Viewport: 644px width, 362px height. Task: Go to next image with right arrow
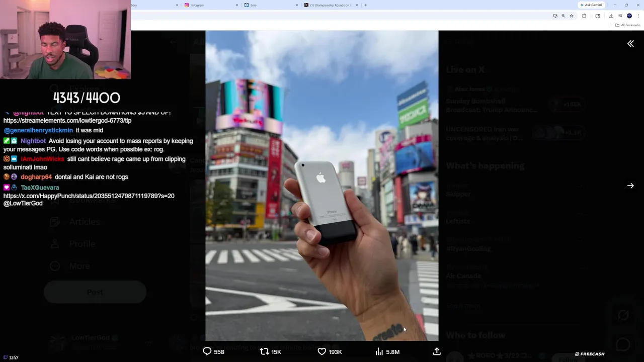(x=630, y=186)
